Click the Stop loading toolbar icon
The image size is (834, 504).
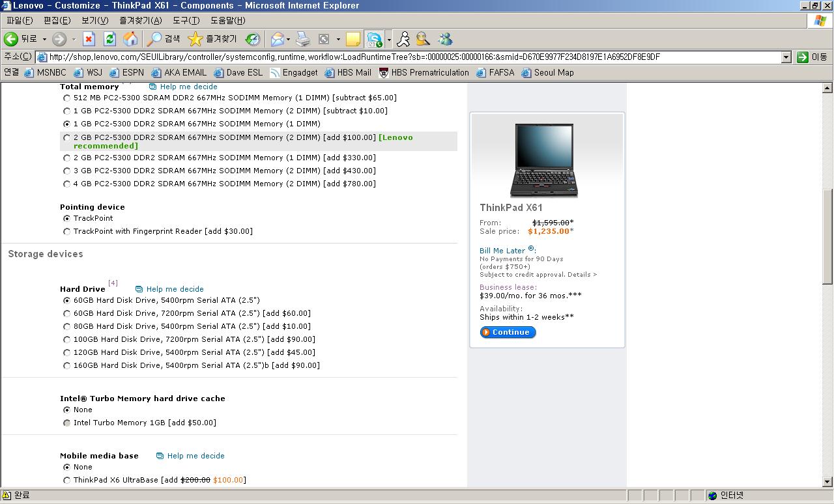89,39
